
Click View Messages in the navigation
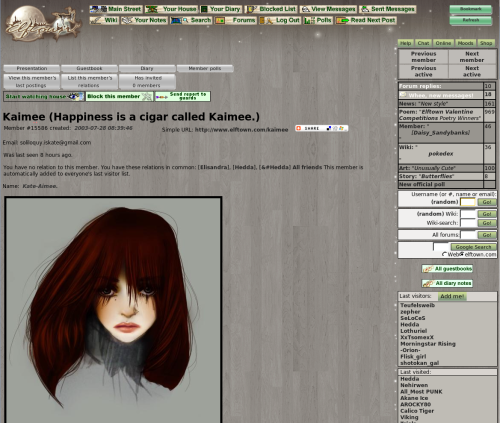(328, 9)
